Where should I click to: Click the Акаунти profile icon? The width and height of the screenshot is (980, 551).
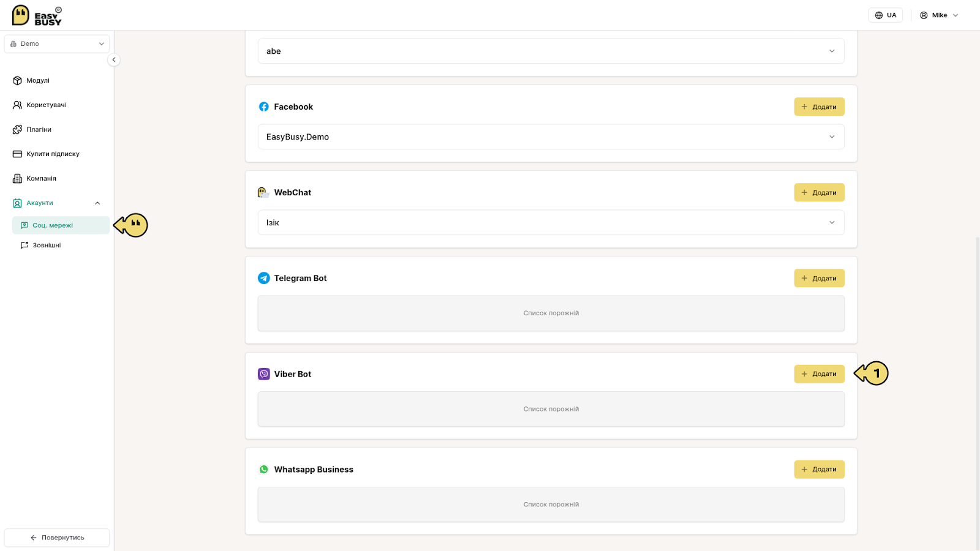coord(17,203)
